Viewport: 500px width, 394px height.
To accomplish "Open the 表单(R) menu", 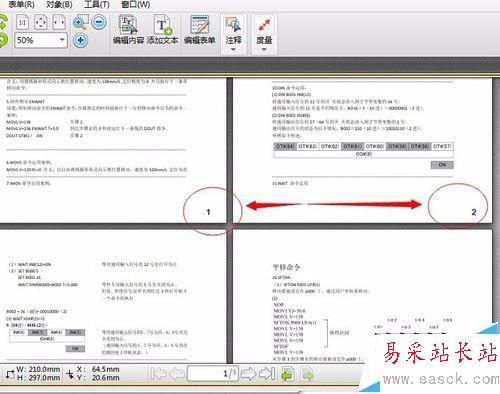I will click(21, 4).
